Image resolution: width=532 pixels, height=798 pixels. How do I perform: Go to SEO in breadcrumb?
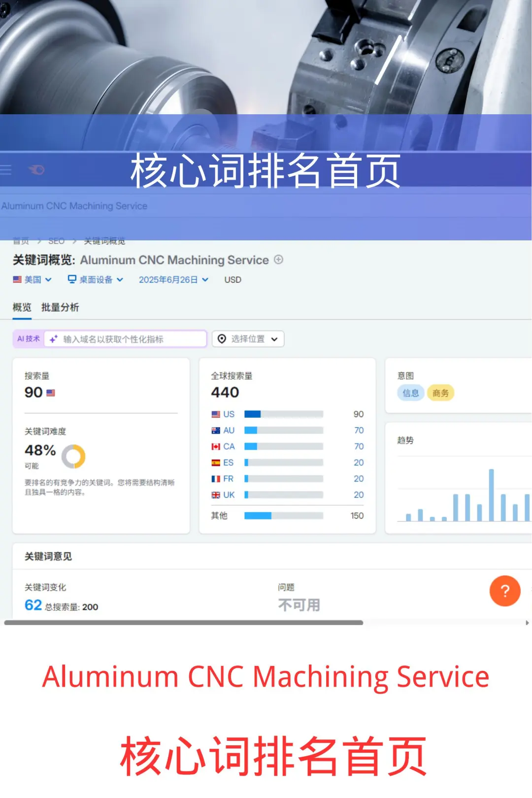click(56, 241)
